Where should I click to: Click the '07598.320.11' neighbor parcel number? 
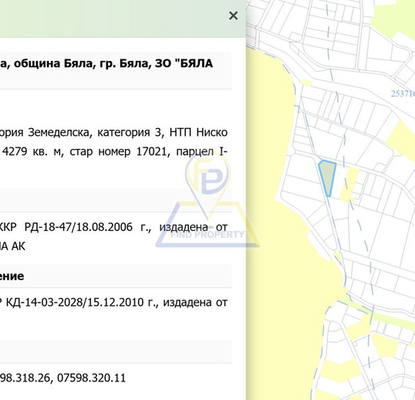91,378
